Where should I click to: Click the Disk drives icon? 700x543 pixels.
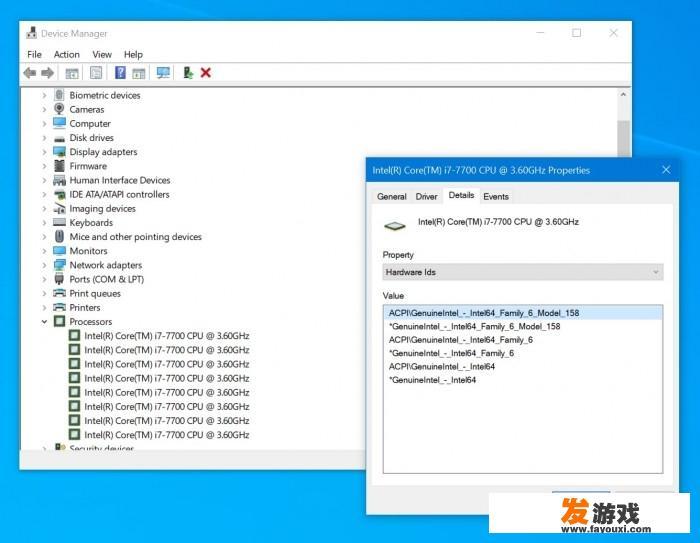point(59,138)
